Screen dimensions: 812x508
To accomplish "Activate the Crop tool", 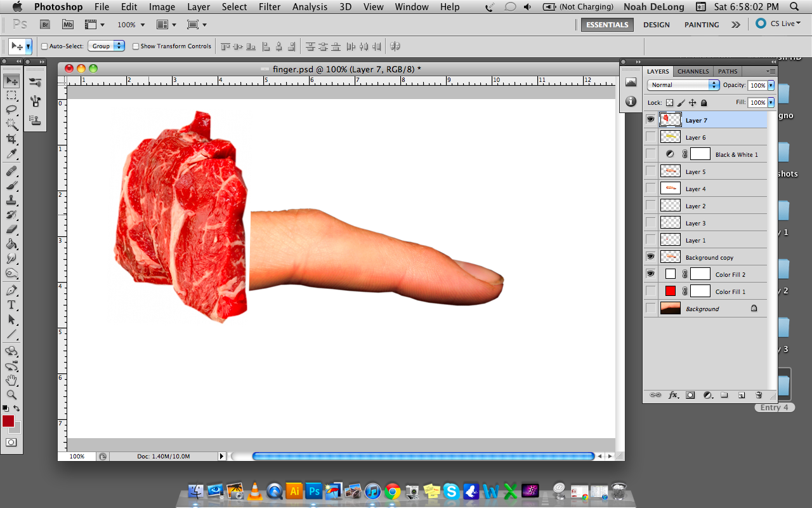I will click(11, 139).
